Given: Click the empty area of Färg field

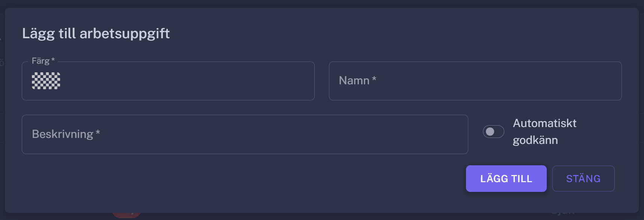Looking at the screenshot, I should tap(188, 81).
